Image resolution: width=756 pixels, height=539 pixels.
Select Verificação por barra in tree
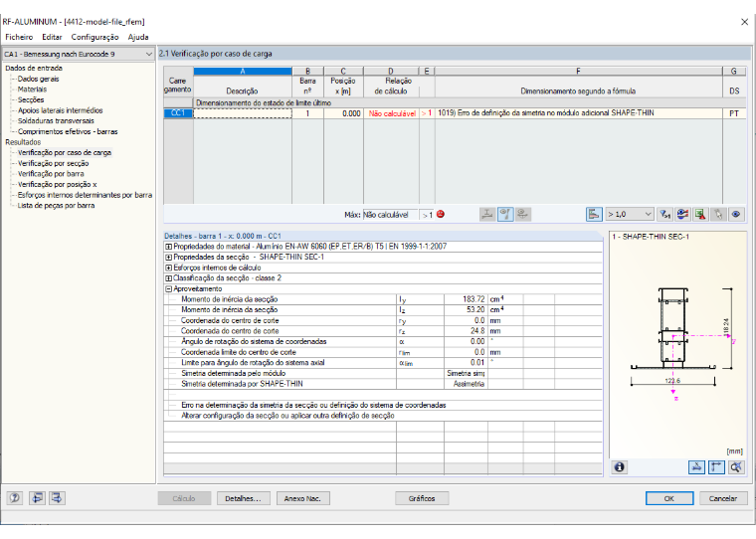point(51,174)
